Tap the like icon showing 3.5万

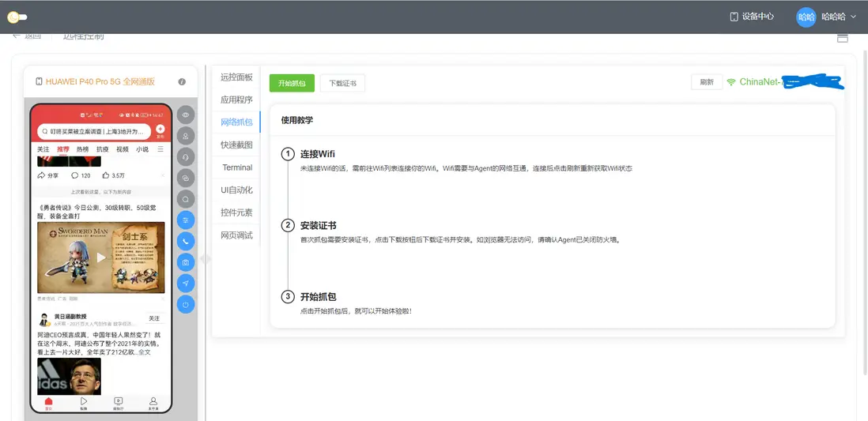[106, 175]
